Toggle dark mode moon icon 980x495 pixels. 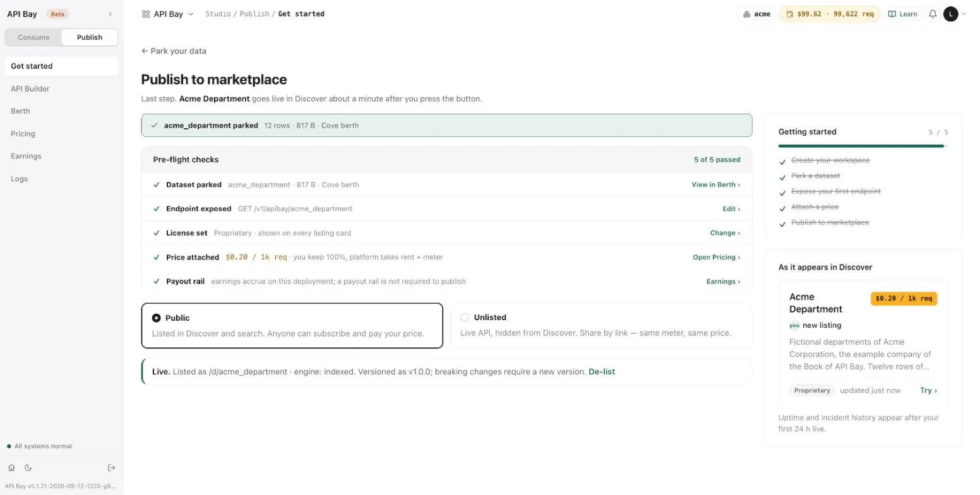28,468
